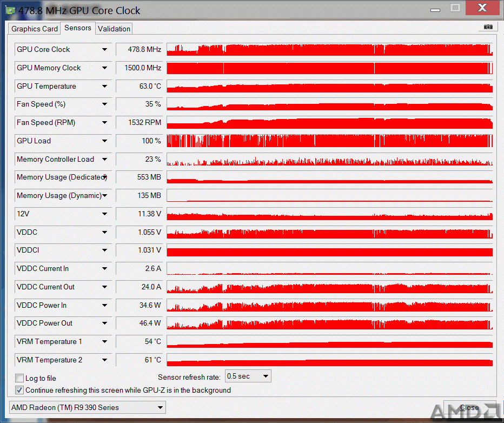504x423 pixels.
Task: Take a screenshot with the camera icon
Action: [x=488, y=27]
